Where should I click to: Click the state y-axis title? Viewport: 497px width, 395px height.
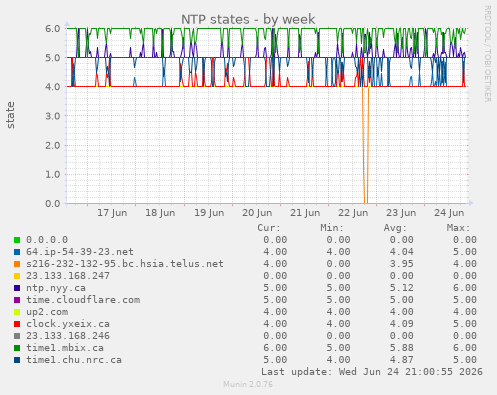click(x=10, y=115)
